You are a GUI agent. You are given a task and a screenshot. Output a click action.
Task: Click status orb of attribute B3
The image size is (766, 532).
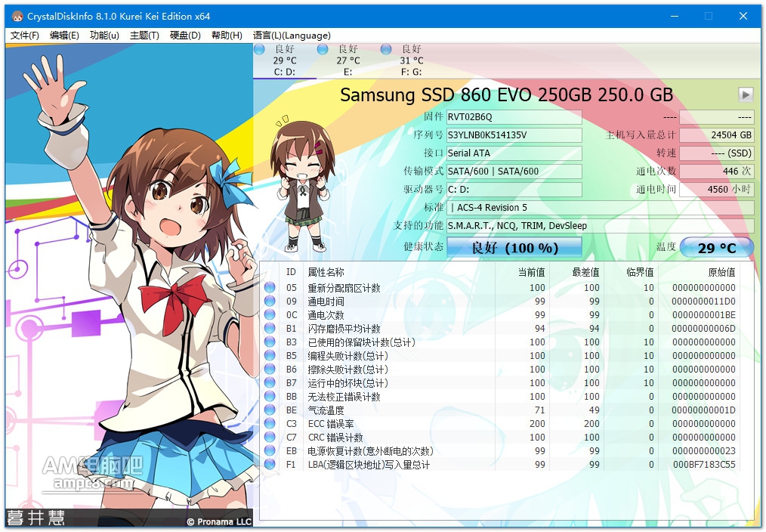tap(270, 342)
